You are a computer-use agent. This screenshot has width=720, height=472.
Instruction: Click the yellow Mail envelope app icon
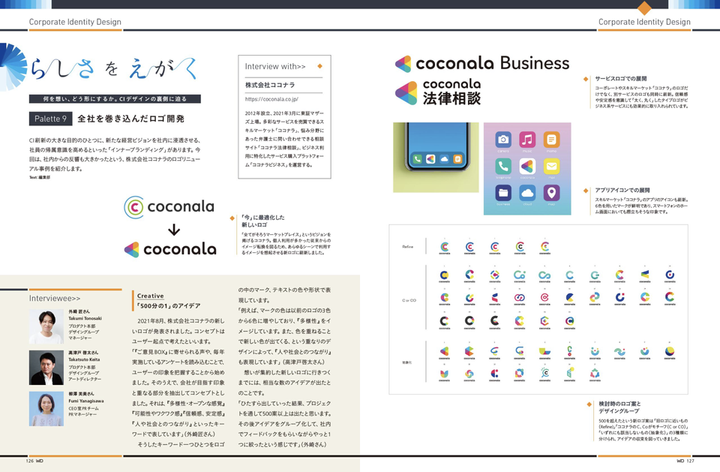tap(551, 166)
